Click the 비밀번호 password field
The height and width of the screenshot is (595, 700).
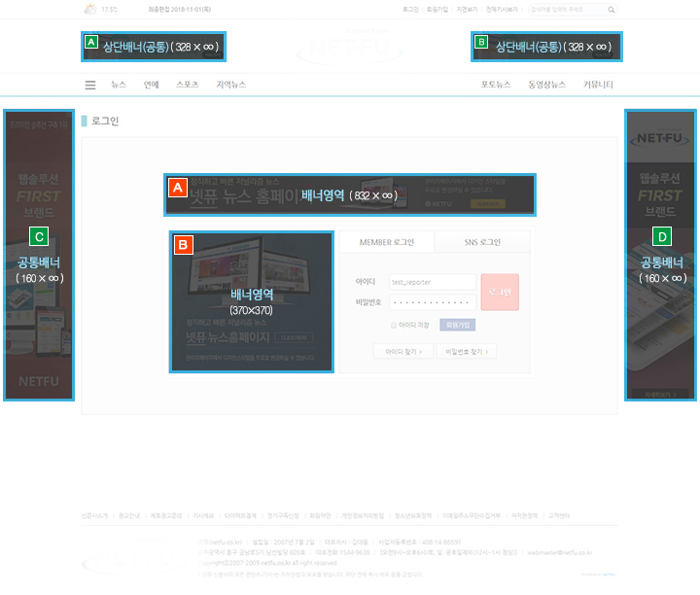tap(432, 302)
